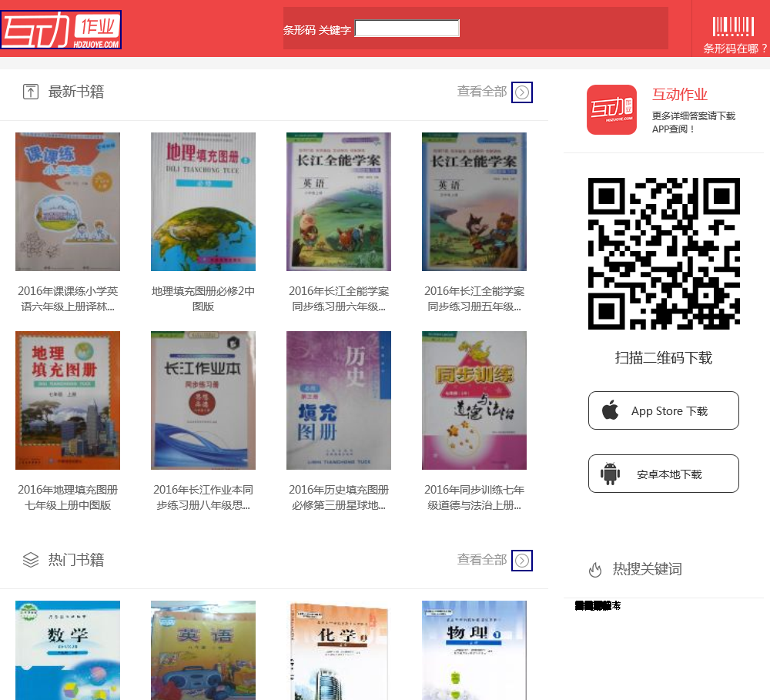
Task: Click the 安卓本地下载 button
Action: click(664, 474)
